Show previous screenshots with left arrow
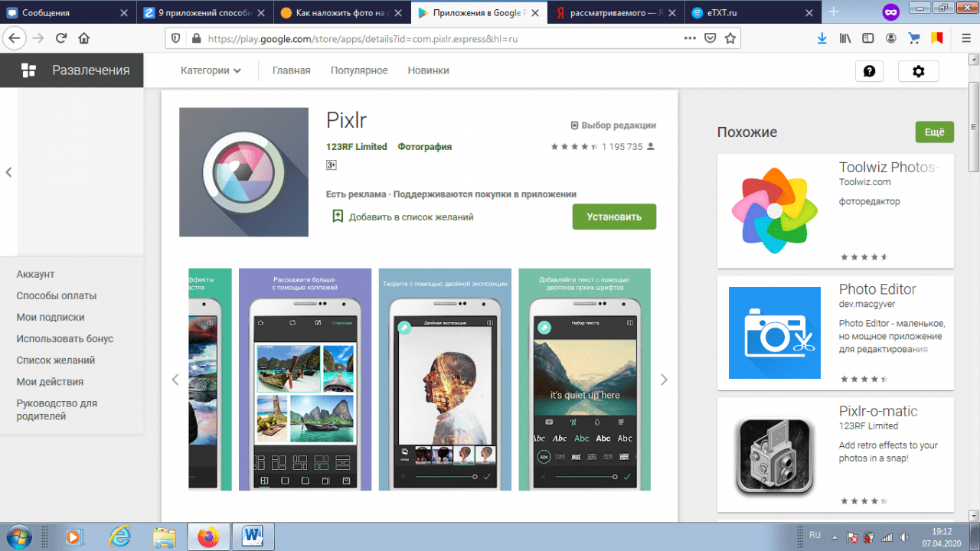980x551 pixels. pos(175,380)
